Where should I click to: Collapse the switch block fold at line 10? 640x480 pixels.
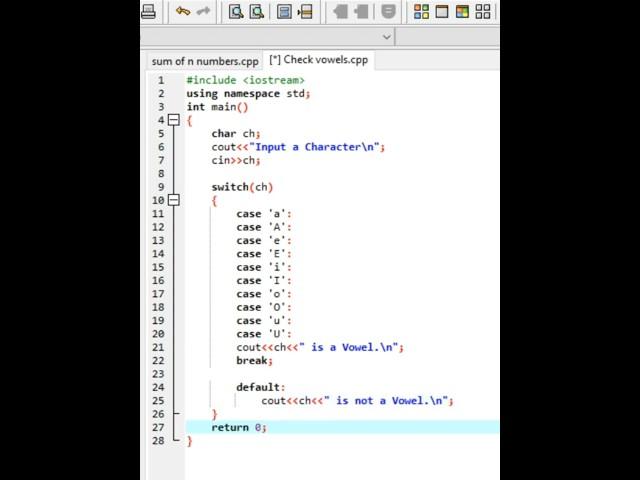[x=174, y=200]
